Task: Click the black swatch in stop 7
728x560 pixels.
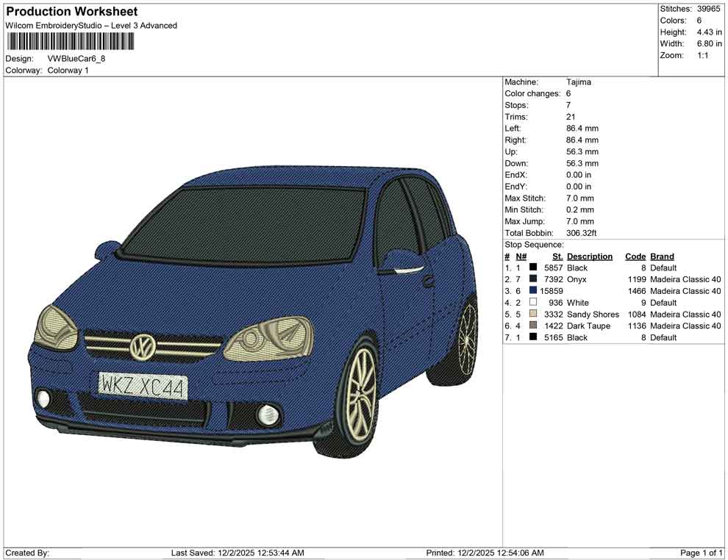Action: click(533, 337)
